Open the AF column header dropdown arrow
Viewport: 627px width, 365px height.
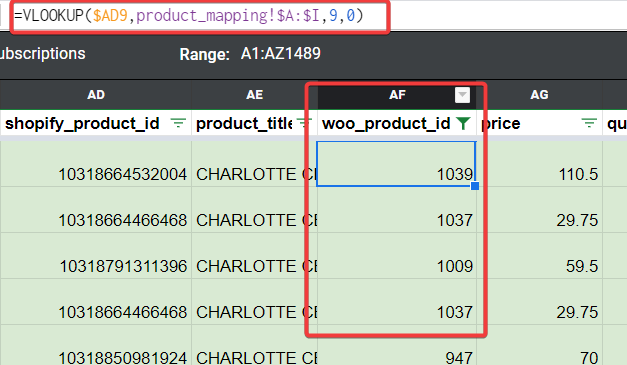(x=462, y=95)
